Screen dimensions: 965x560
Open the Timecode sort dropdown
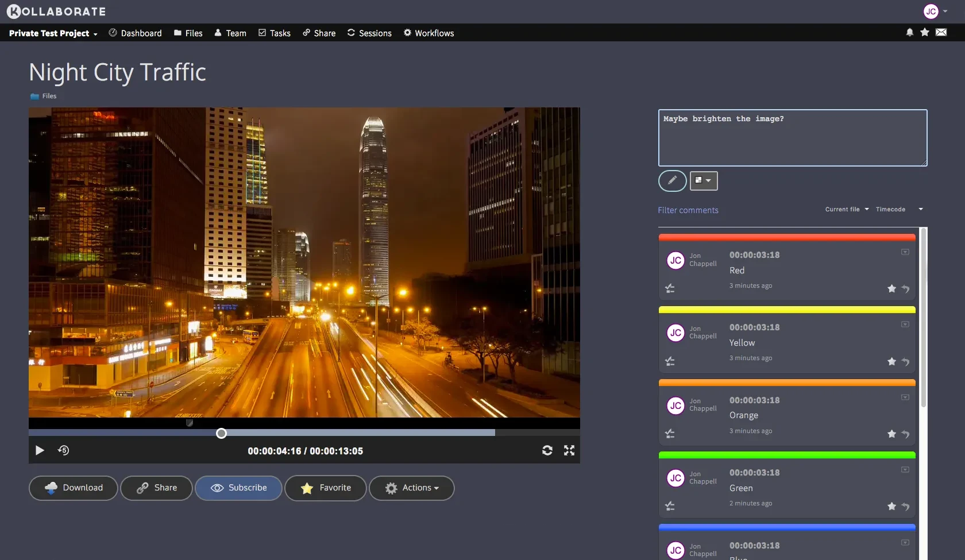pos(899,209)
